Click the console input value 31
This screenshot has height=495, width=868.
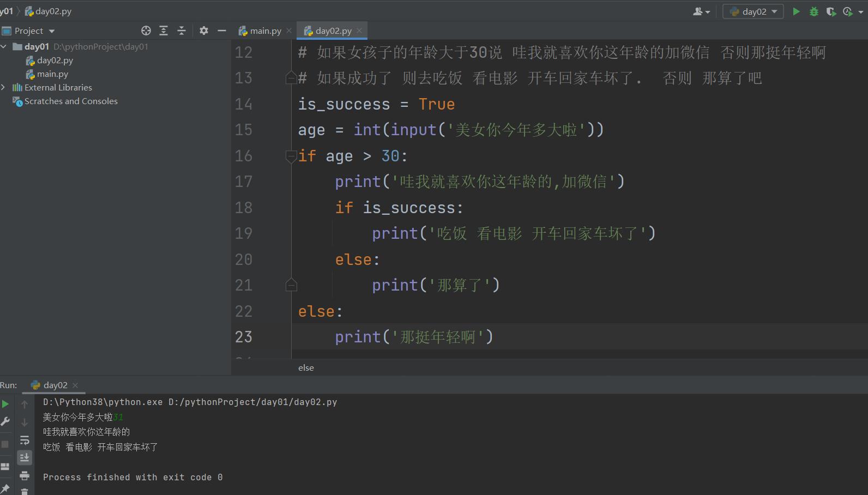[118, 418]
